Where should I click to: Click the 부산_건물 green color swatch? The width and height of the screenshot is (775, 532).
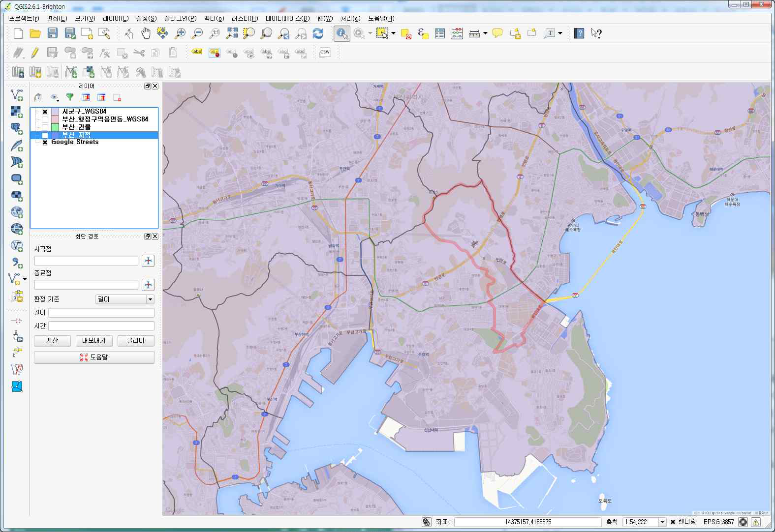click(x=55, y=127)
